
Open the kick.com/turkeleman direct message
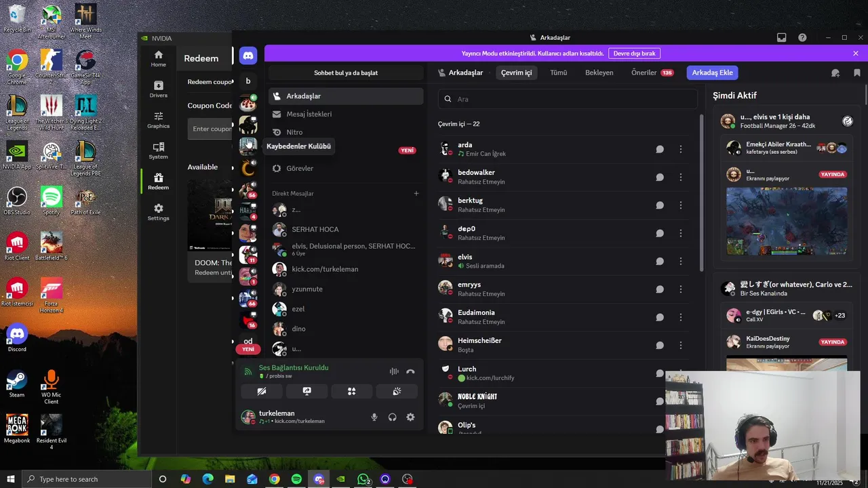[346, 269]
